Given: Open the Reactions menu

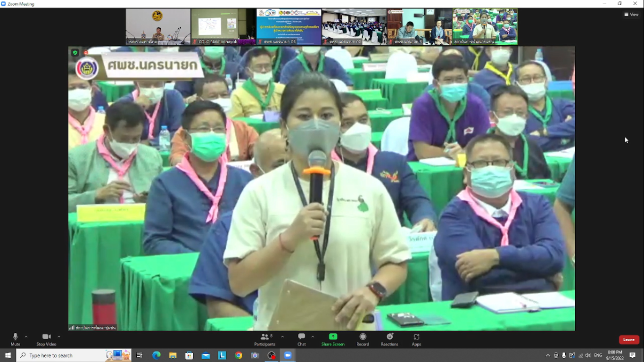Looking at the screenshot, I should [389, 339].
